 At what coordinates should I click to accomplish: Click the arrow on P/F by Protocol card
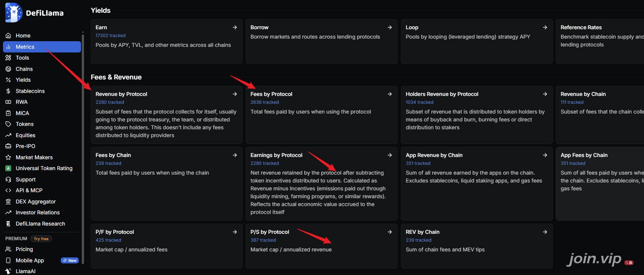[x=235, y=232]
